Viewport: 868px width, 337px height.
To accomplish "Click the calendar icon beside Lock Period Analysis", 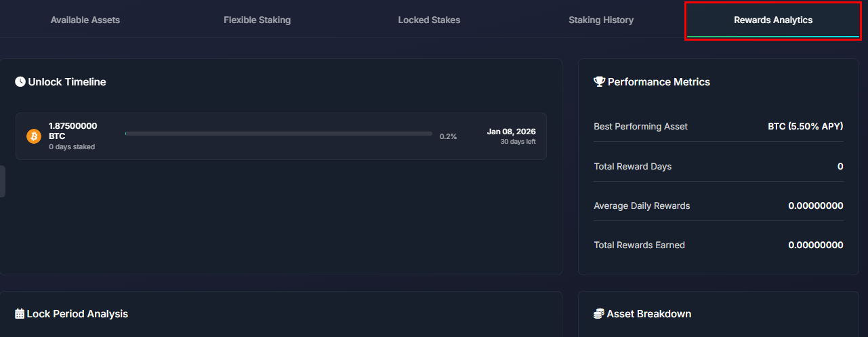I will coord(20,314).
